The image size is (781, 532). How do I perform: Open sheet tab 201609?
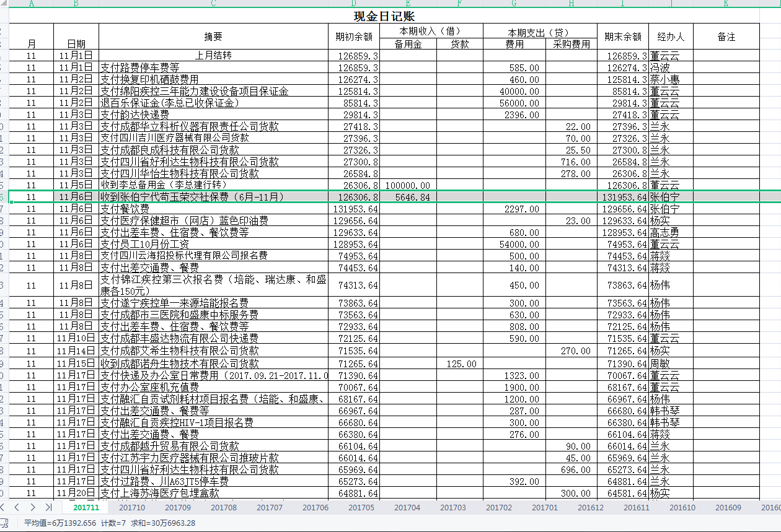pyautogui.click(x=728, y=507)
